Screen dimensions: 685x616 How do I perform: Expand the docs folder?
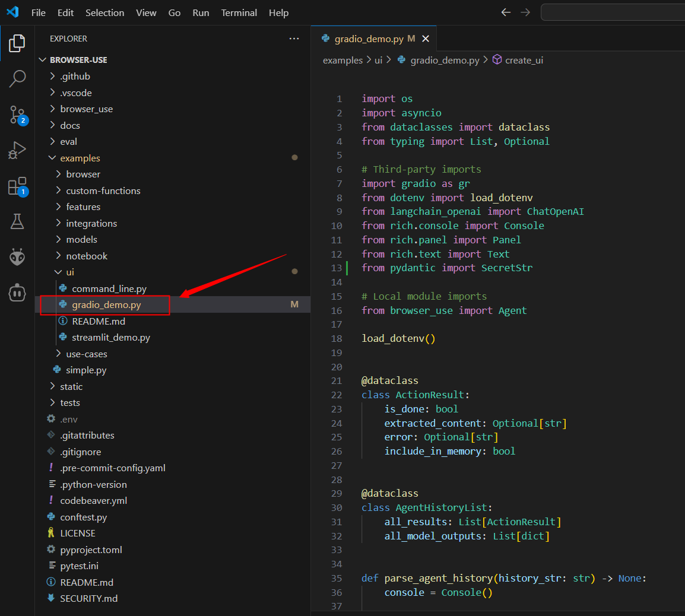(x=173, y=125)
